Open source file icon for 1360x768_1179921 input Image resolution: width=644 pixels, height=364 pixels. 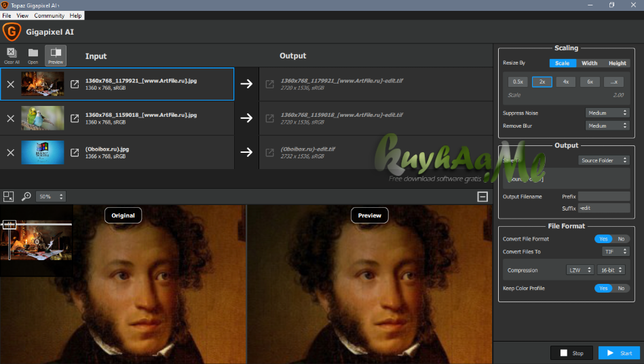(x=75, y=84)
